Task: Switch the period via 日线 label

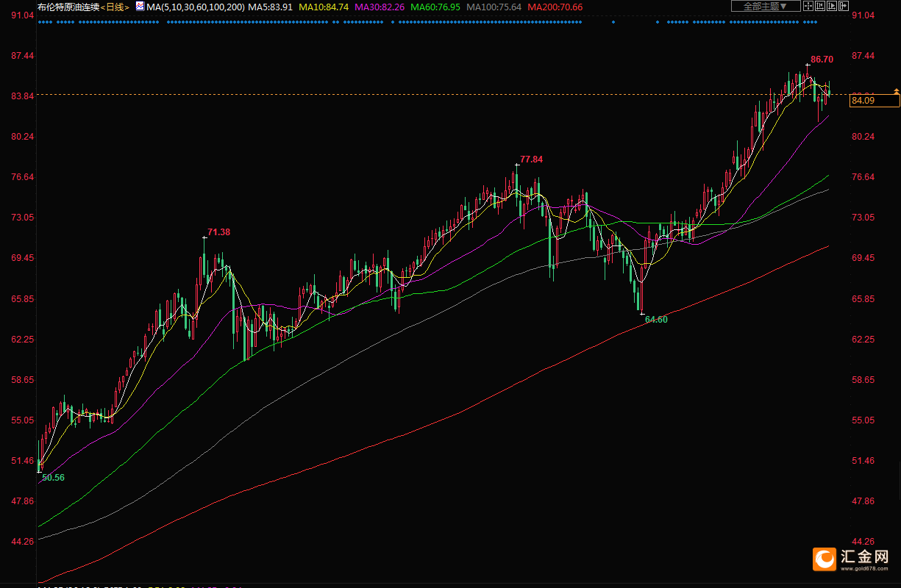Action: [x=115, y=7]
